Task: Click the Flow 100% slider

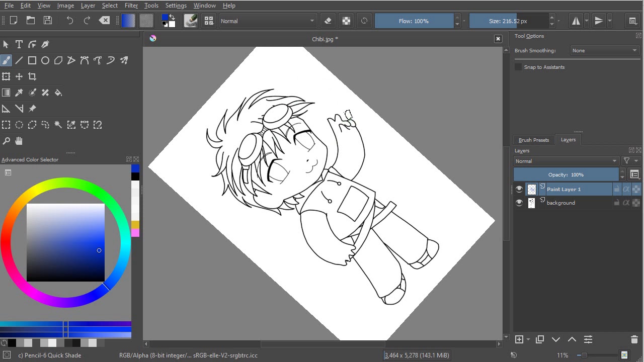Action: click(x=414, y=21)
